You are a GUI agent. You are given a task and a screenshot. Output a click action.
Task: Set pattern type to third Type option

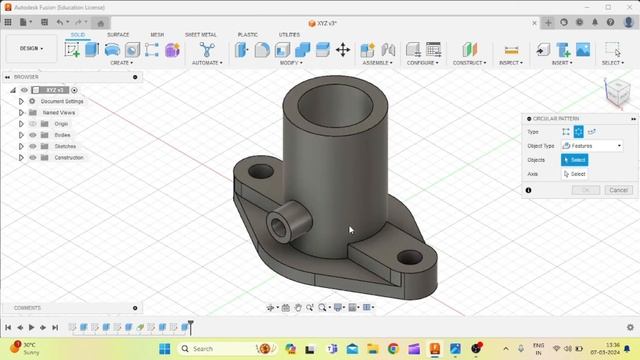[x=592, y=131]
